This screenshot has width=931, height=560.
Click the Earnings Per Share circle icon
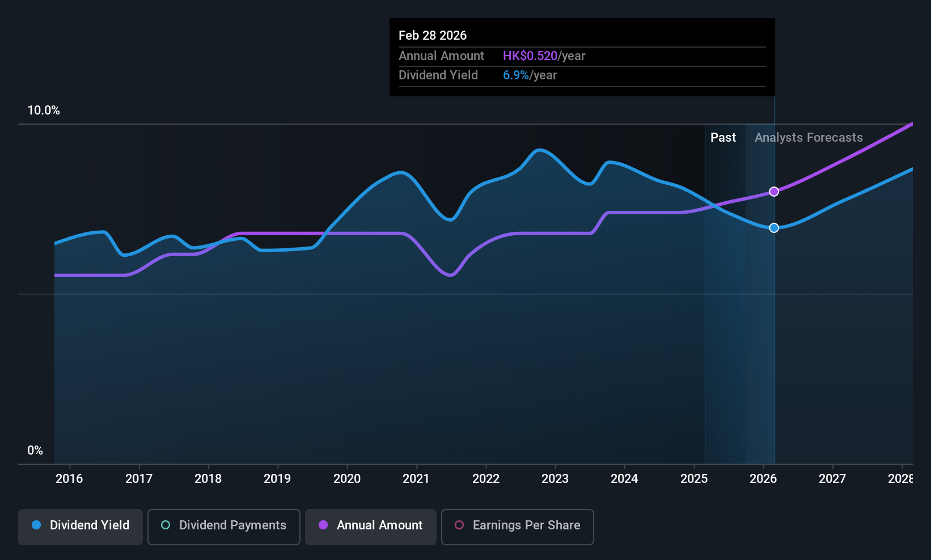pyautogui.click(x=459, y=525)
